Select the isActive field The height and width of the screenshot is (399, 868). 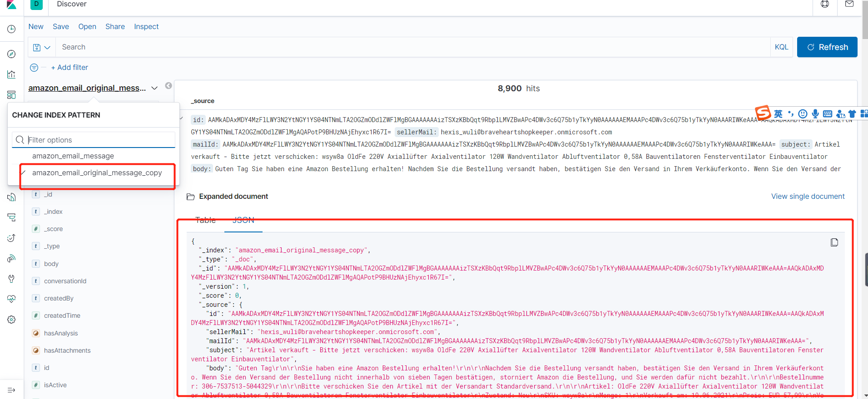[55, 385]
